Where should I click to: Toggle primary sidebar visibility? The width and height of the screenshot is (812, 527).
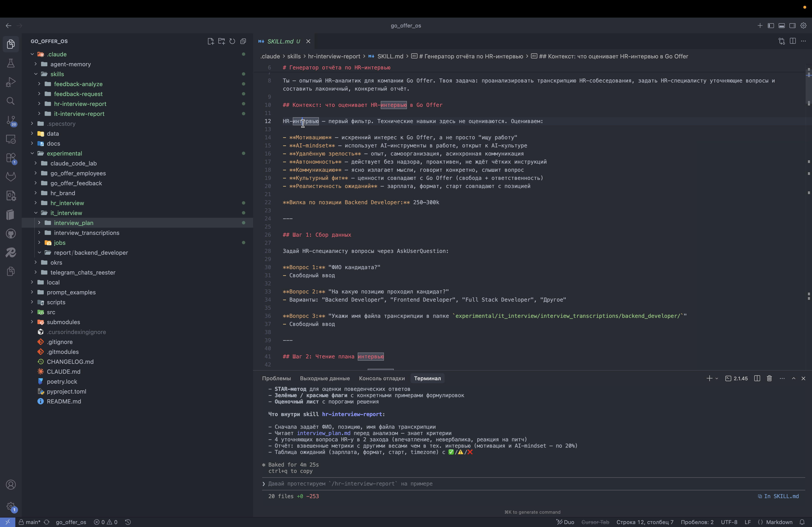pyautogui.click(x=771, y=25)
